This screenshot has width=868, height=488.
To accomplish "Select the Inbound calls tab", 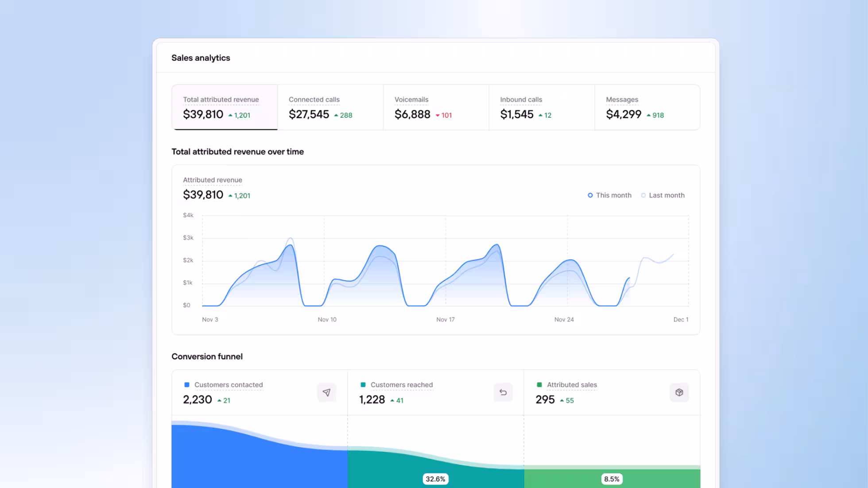I will 542,107.
